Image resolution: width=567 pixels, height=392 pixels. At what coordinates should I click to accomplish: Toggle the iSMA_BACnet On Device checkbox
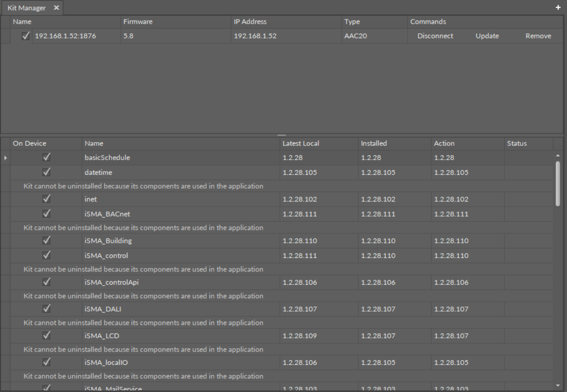[x=47, y=214]
